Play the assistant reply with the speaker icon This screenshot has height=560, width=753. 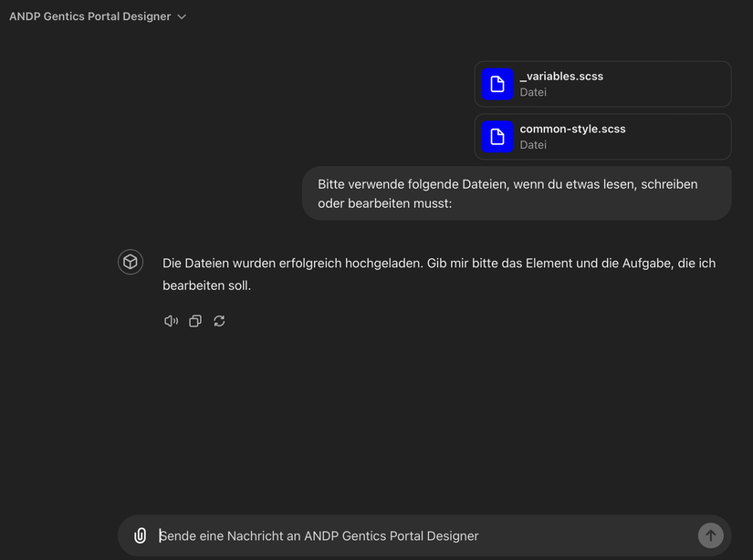pyautogui.click(x=171, y=321)
